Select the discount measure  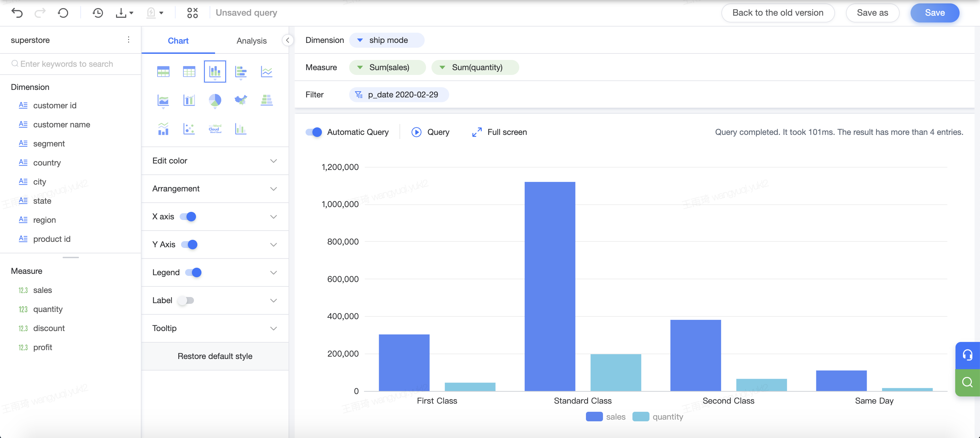pyautogui.click(x=49, y=328)
